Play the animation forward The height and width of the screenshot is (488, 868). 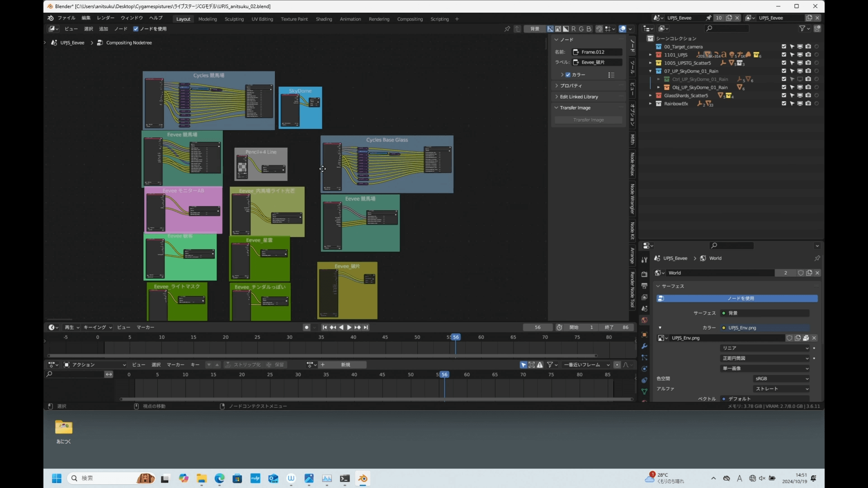pos(349,328)
